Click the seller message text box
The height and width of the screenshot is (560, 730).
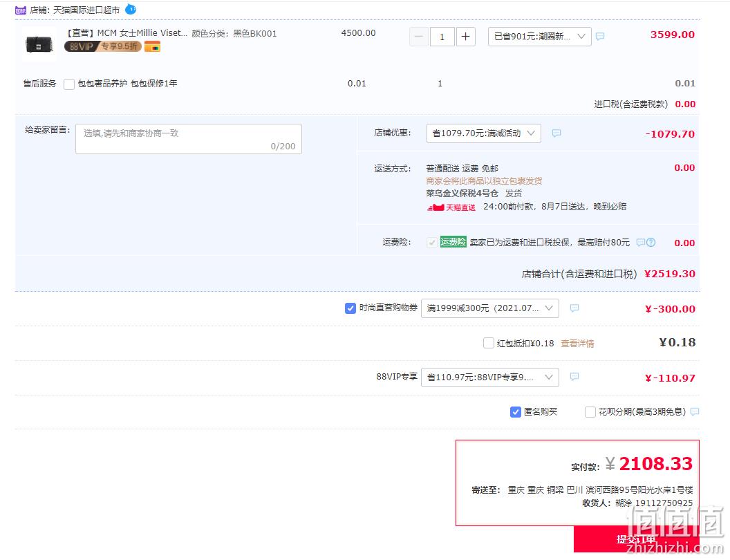click(189, 139)
